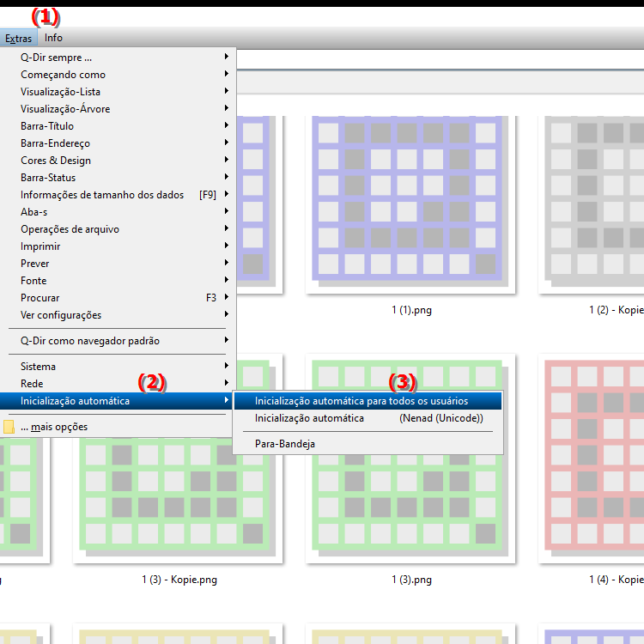Click the '1 (2) - Kopie' file name
Screen dimensions: 644x644
pyautogui.click(x=617, y=310)
